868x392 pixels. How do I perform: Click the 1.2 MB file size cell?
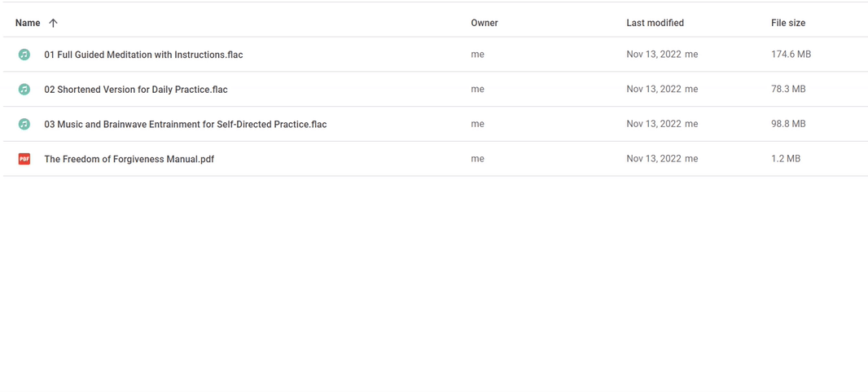786,159
